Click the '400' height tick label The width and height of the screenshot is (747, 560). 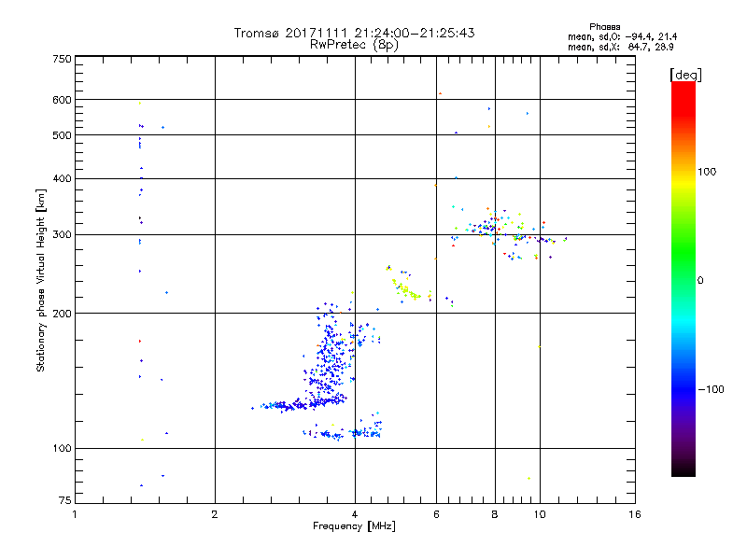[62, 178]
